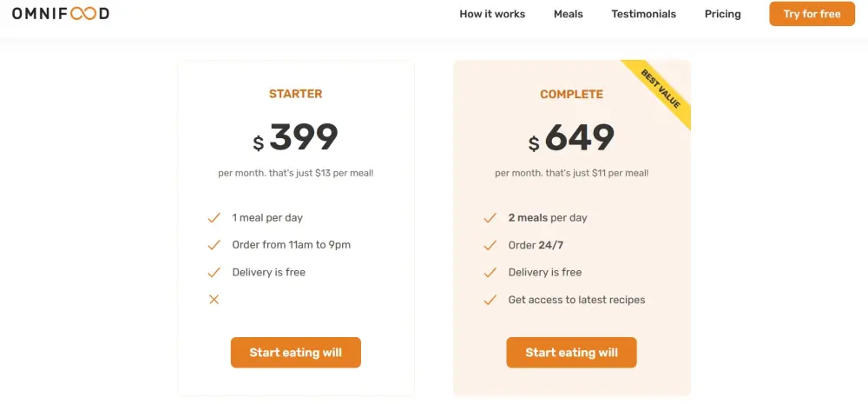Go to the Meals section
Screen dimensions: 868x404
[x=569, y=14]
